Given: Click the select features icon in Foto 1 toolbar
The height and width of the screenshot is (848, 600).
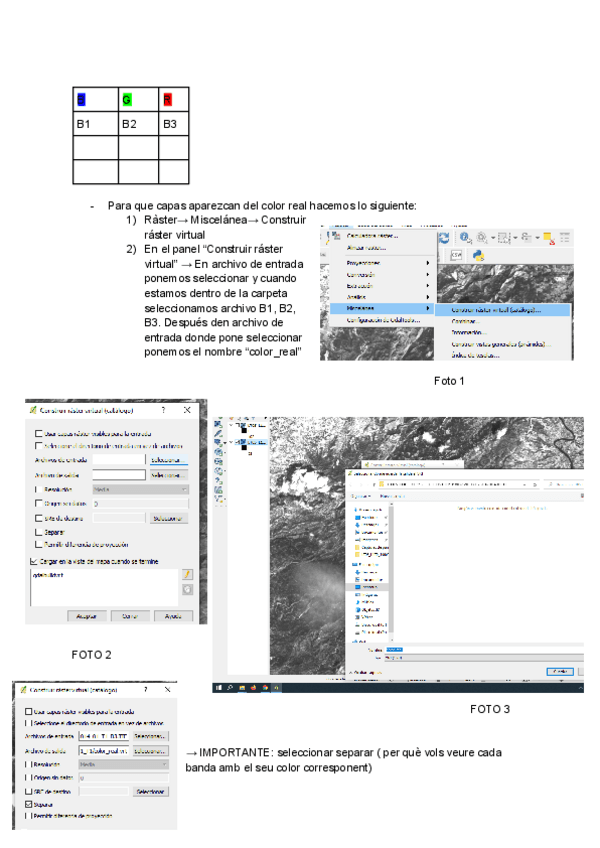Looking at the screenshot, I should (503, 237).
